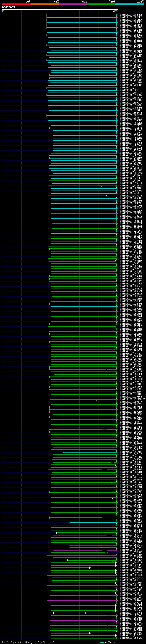Click label UniRef100_C7IYE8
Screen dimensions: 146x644
click(x=131, y=517)
